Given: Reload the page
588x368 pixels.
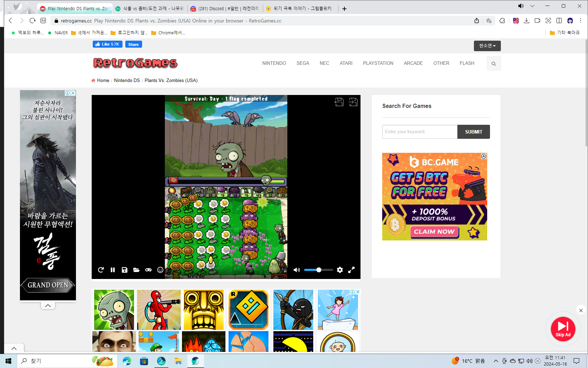Looking at the screenshot, I should pyautogui.click(x=33, y=21).
